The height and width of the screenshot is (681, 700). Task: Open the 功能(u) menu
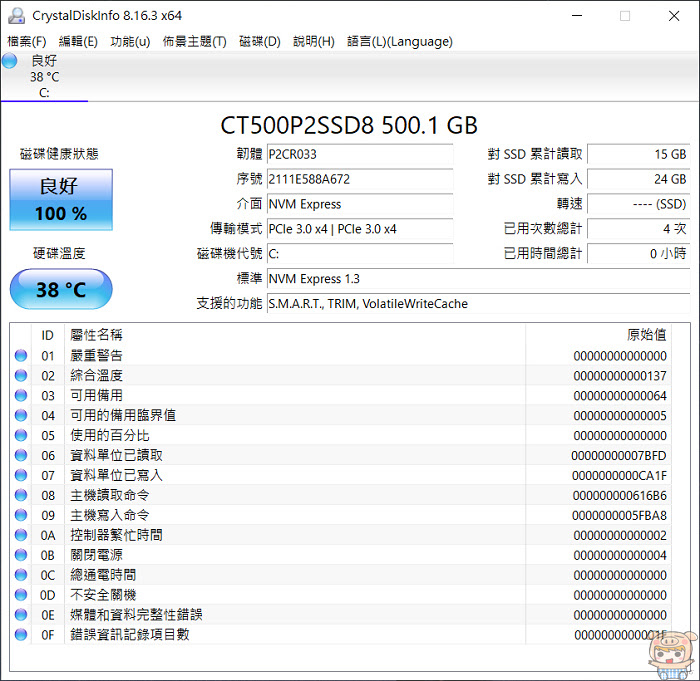coord(130,42)
